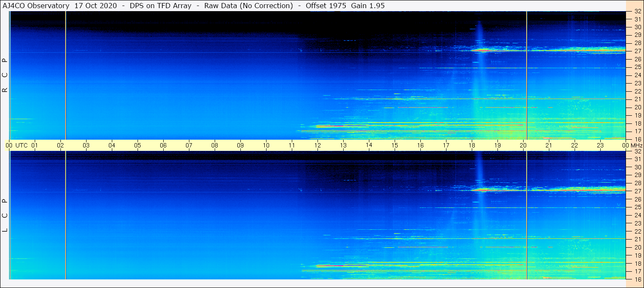644x288 pixels.
Task: Click the "L C P" panel label
Action: click(5, 215)
